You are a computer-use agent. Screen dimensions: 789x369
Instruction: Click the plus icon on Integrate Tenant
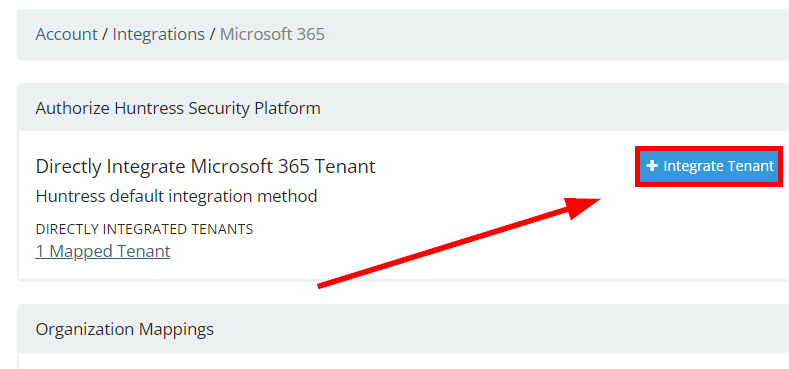652,166
